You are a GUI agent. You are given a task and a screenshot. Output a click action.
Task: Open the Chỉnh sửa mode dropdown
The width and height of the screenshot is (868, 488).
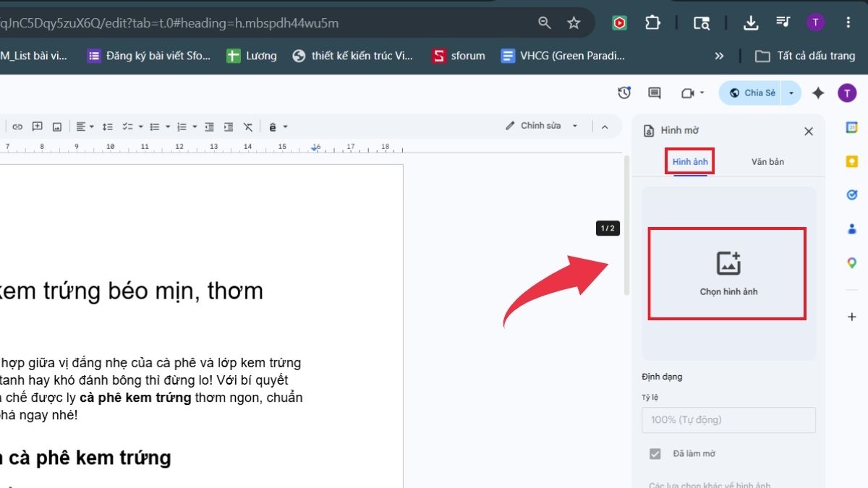pyautogui.click(x=542, y=126)
